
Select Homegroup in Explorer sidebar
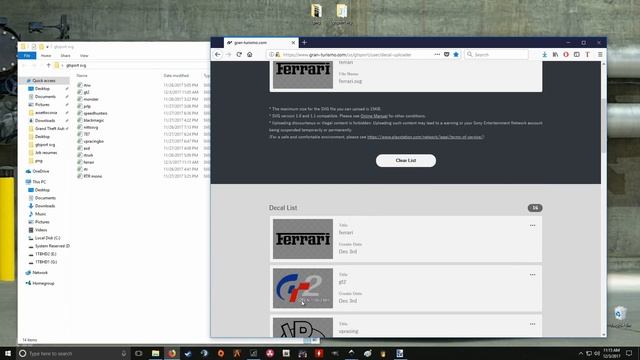[x=43, y=283]
